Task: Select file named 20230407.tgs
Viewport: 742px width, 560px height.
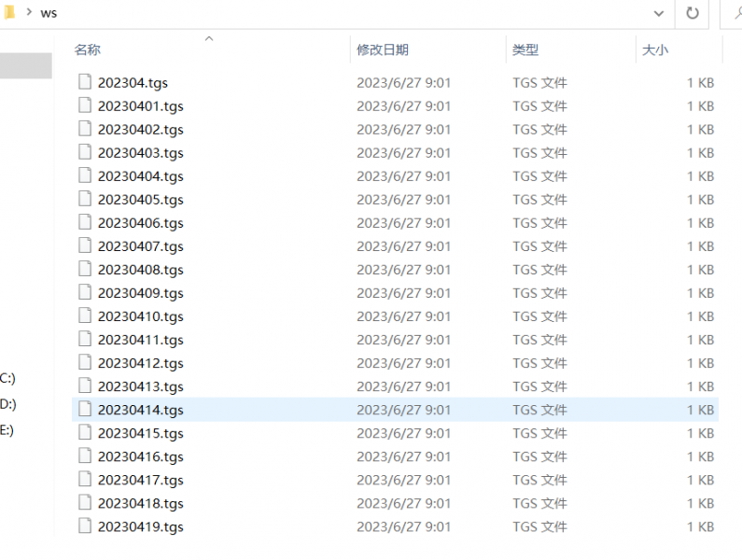Action: point(141,246)
